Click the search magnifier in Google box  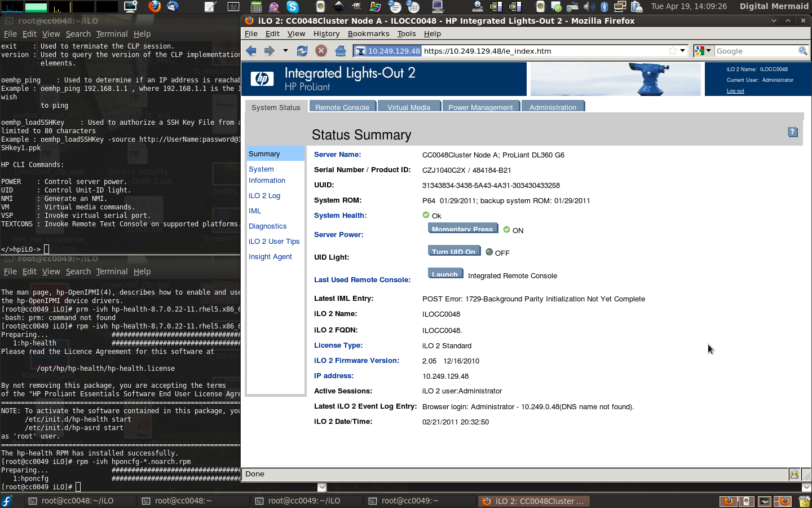tap(803, 51)
